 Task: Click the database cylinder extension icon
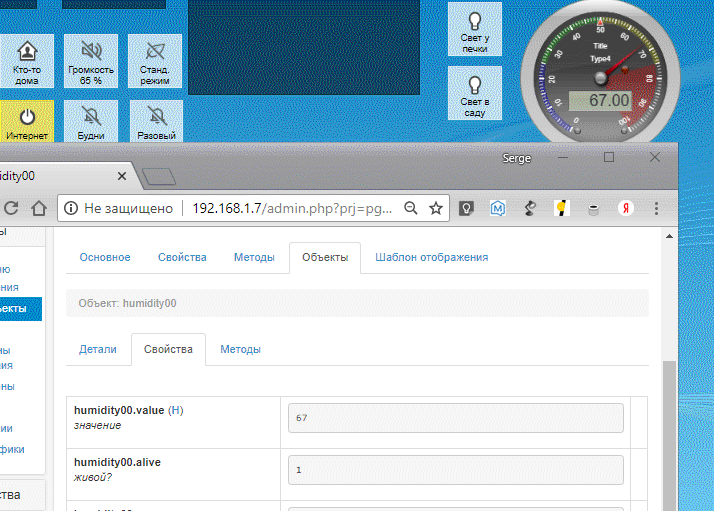point(593,208)
